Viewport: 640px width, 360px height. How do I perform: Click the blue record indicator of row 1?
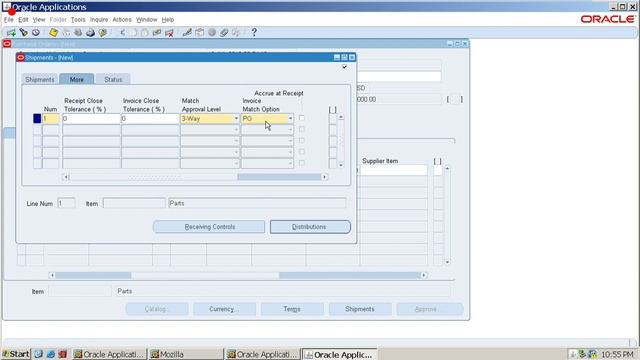click(37, 119)
